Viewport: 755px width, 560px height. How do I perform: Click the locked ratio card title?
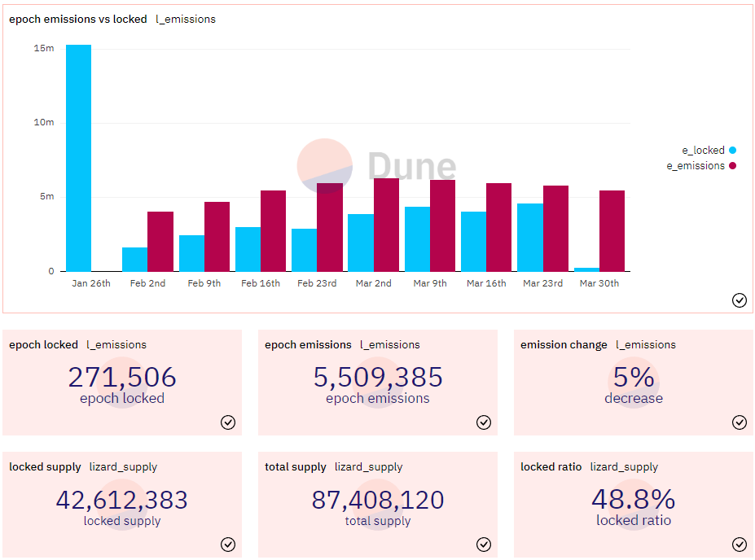(x=551, y=466)
